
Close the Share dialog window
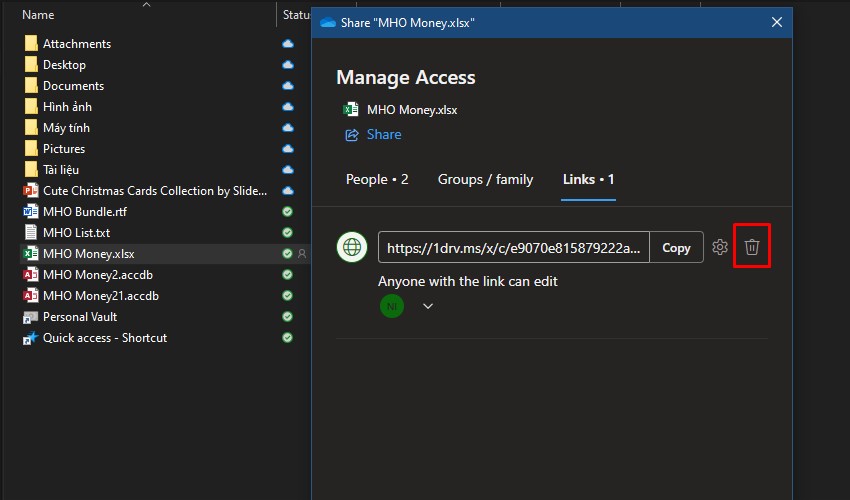pyautogui.click(x=776, y=23)
